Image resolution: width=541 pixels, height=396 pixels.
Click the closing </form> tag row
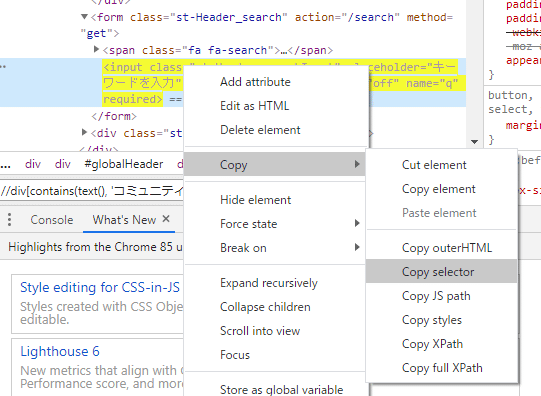(114, 116)
